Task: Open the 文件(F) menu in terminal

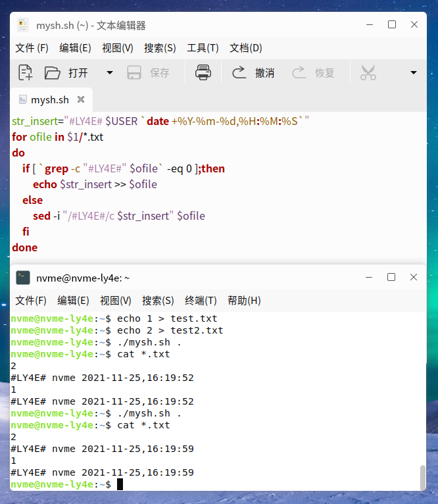Action: click(31, 301)
